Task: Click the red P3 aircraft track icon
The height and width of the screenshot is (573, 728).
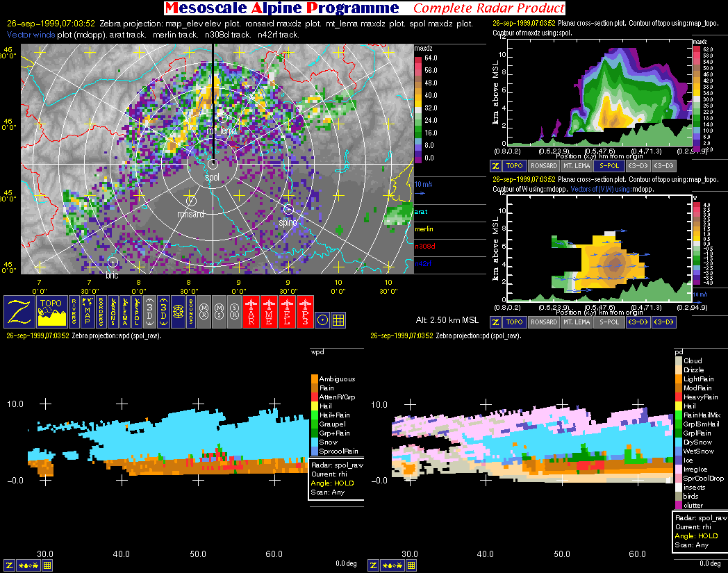Action: 306,311
